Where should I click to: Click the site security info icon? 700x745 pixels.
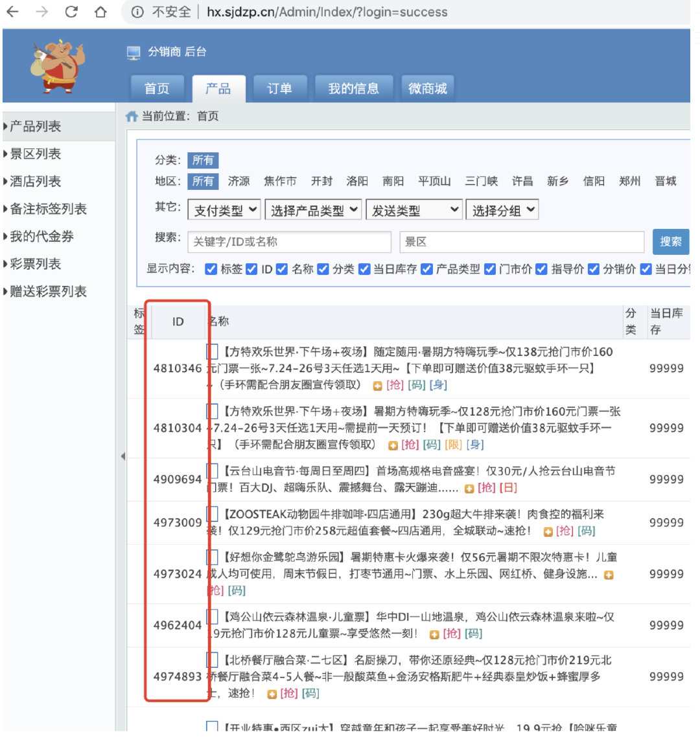tap(137, 12)
